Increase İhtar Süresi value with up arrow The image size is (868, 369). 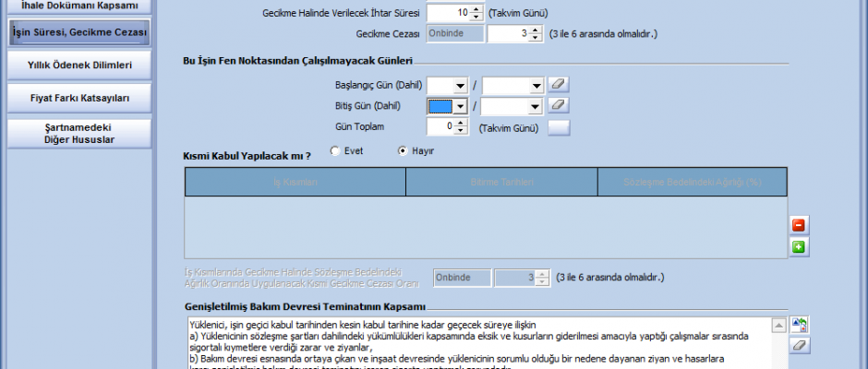[x=476, y=9]
